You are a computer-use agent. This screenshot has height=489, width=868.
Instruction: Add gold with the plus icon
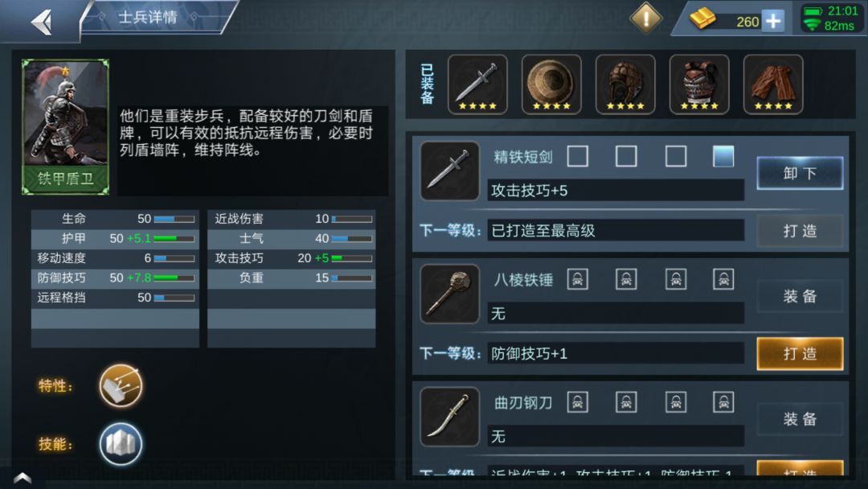[x=773, y=21]
